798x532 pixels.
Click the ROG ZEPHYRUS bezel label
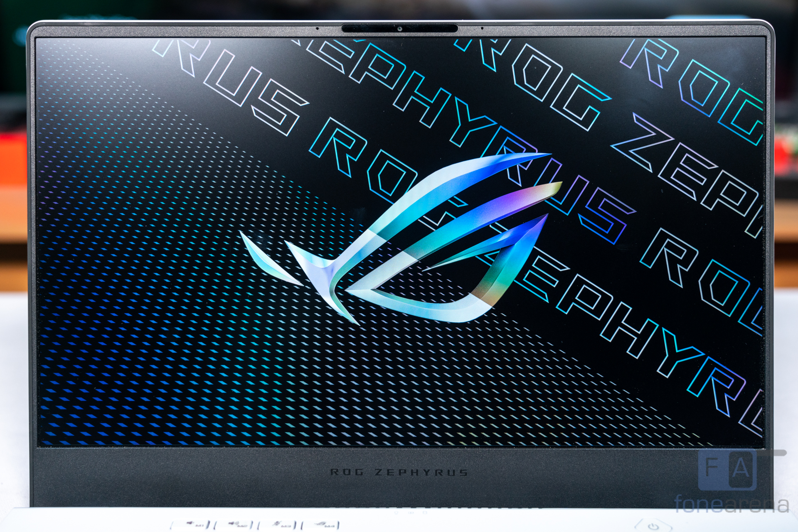(399, 472)
